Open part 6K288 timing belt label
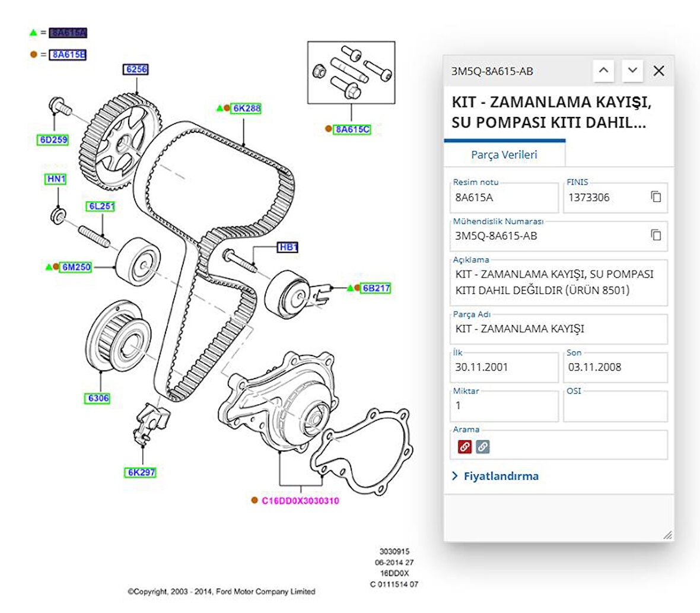 coord(247,109)
